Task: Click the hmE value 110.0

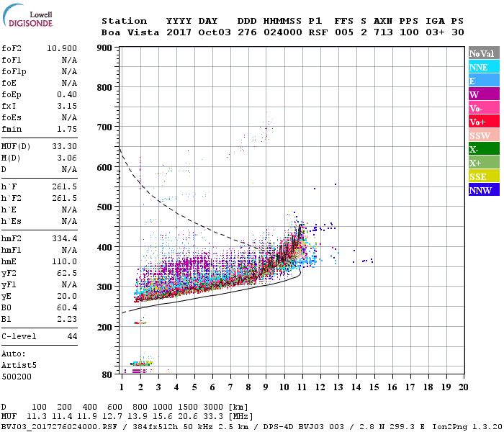Action: click(x=64, y=261)
